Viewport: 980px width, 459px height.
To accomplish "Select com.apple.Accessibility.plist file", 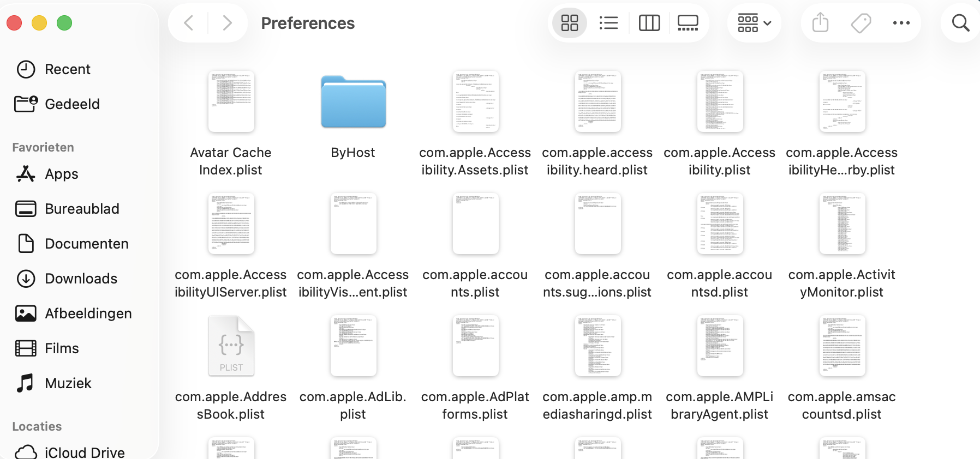I will point(720,101).
